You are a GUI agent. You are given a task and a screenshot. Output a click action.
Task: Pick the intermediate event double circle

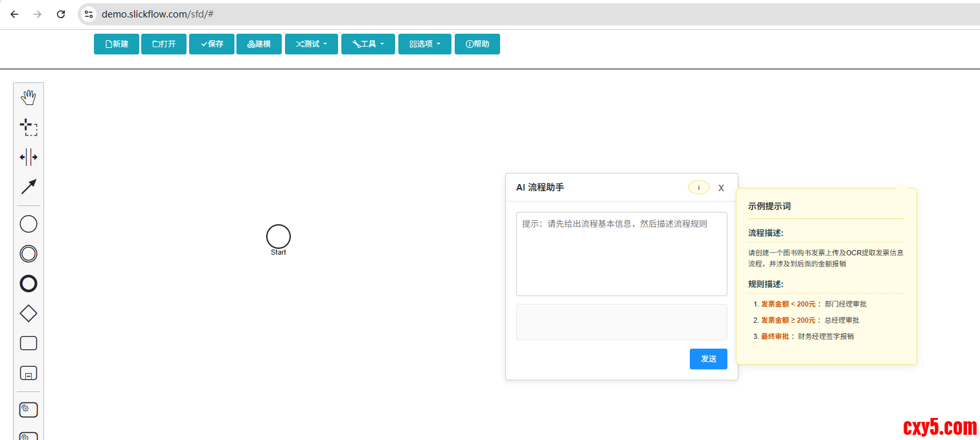click(x=28, y=254)
